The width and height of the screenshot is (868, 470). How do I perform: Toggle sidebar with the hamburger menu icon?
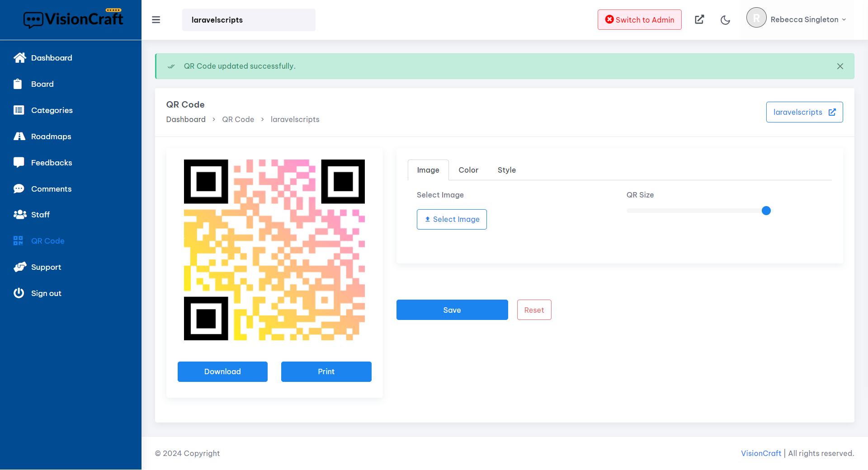click(156, 20)
